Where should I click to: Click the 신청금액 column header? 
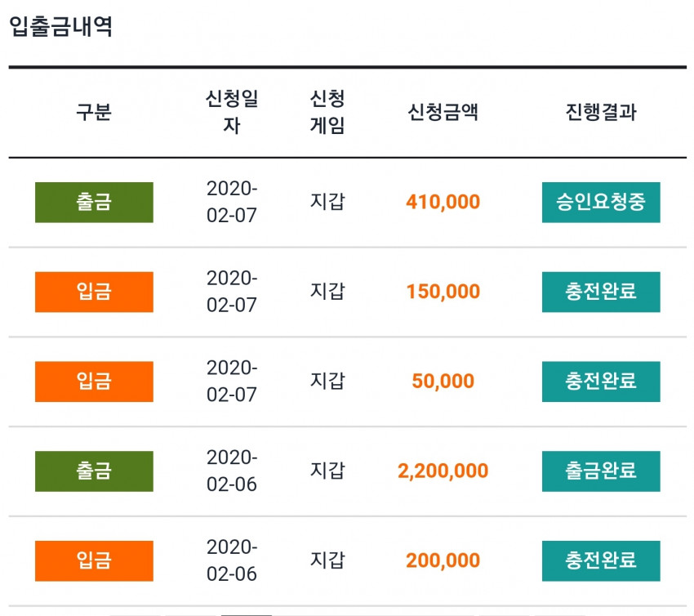tap(443, 112)
